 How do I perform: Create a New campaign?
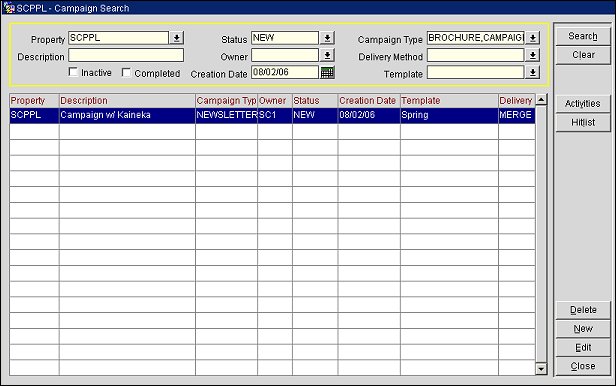583,329
